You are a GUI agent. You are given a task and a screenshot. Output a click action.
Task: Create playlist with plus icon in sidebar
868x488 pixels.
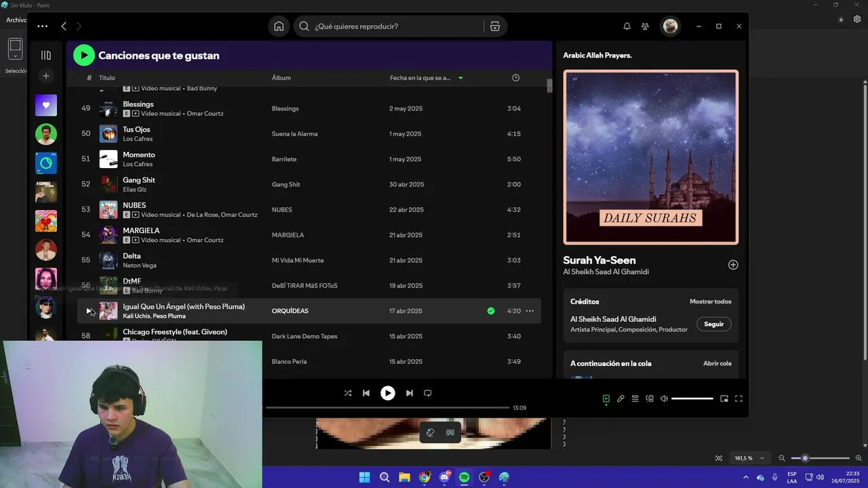pyautogui.click(x=46, y=76)
